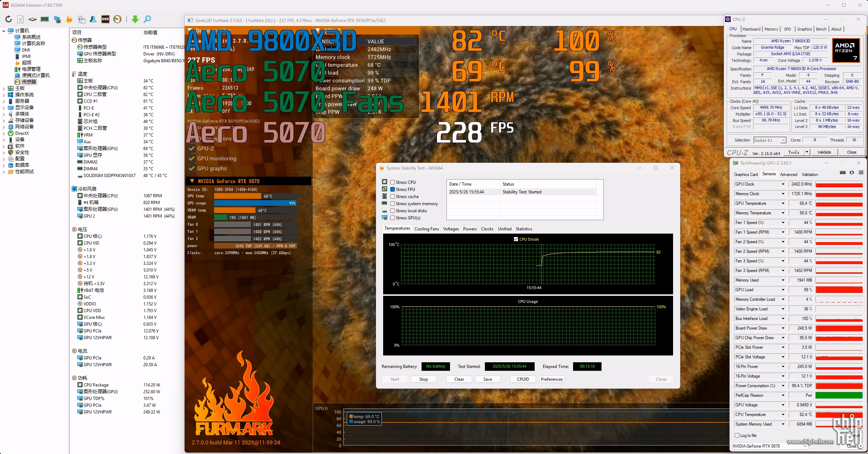Open the Statistics tab in stability test

tap(524, 229)
